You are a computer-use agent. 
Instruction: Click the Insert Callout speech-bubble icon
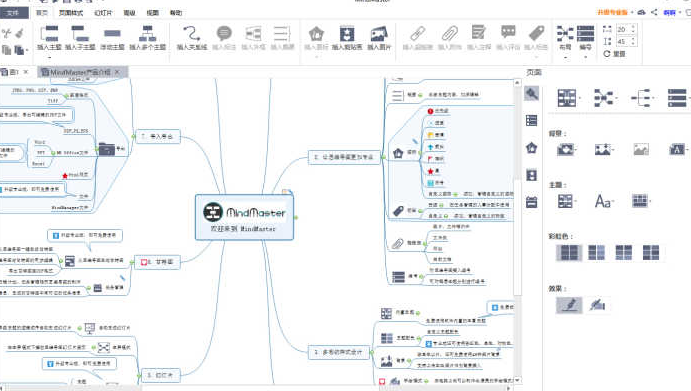tap(224, 34)
